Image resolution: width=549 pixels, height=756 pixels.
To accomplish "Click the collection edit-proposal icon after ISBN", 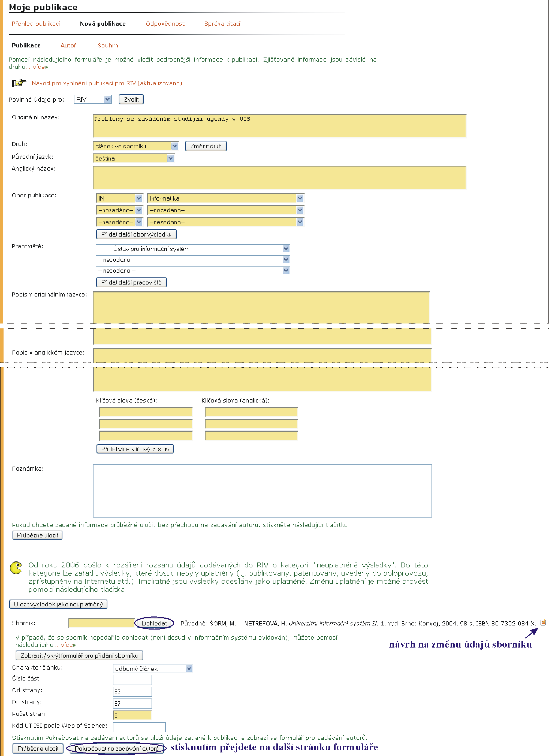I will pos(543,622).
